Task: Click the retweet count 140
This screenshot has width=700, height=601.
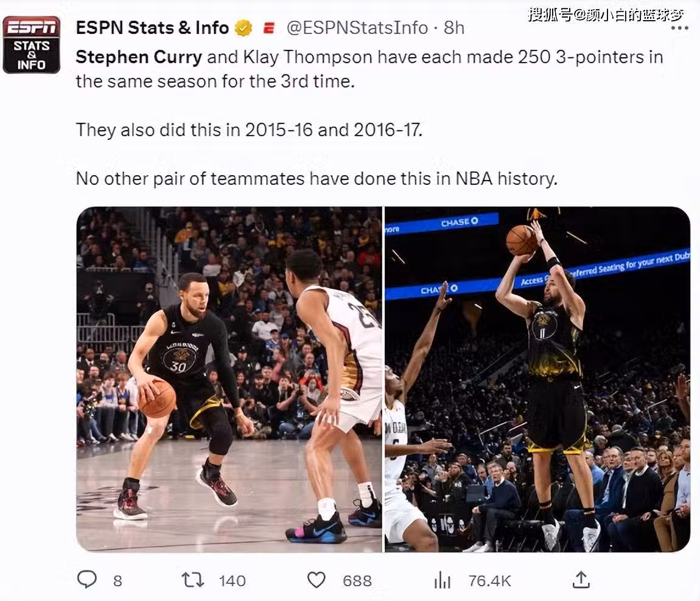Action: (232, 581)
